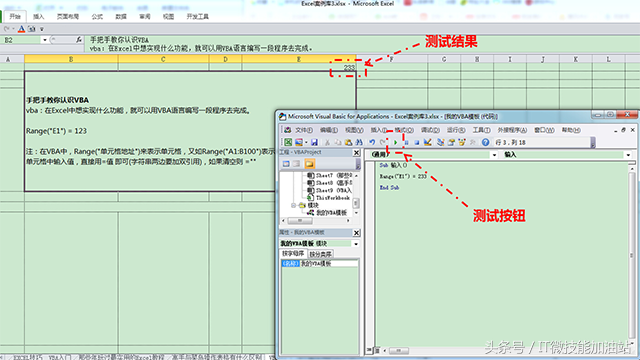
Task: Open 窗口 menu in VBA editor
Action: [x=544, y=130]
